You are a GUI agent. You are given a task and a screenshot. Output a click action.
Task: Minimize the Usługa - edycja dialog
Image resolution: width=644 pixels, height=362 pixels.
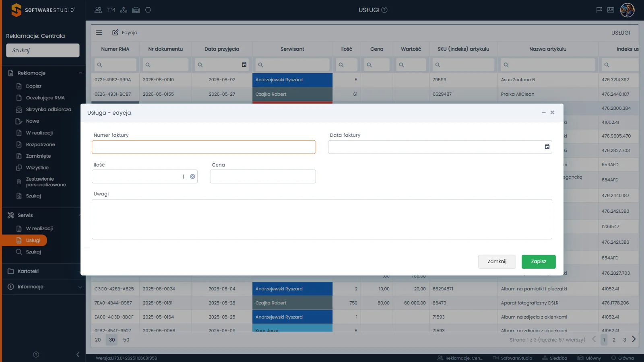(x=544, y=113)
